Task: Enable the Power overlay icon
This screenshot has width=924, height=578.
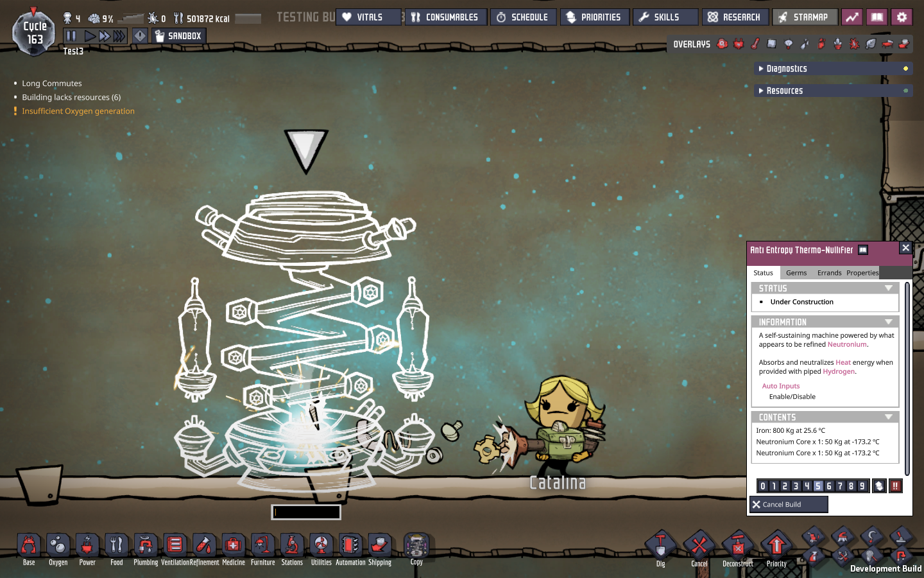Action: click(739, 44)
